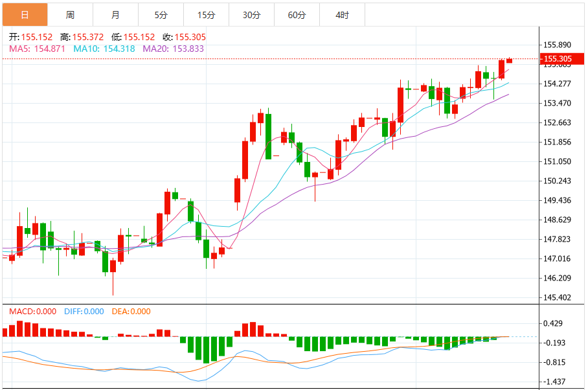Viewport: 588px width, 390px height.
Task: Click the 高:155.372 high price value
Action: pos(82,37)
